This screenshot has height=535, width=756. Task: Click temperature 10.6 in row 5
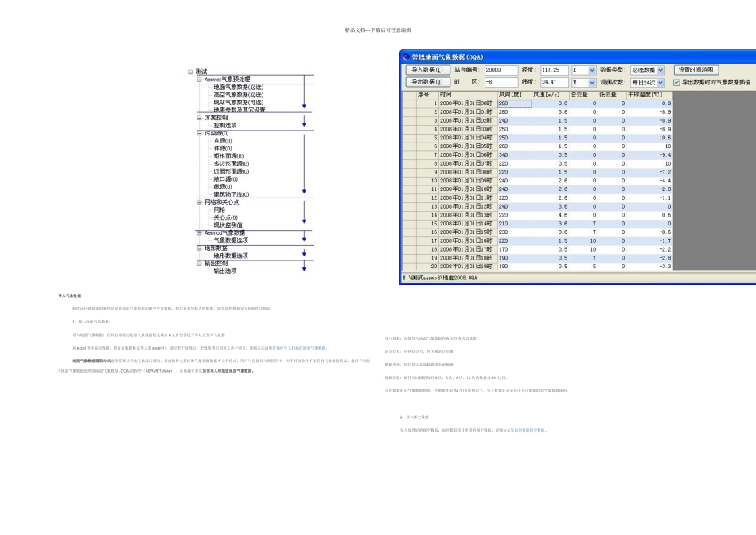[649, 138]
